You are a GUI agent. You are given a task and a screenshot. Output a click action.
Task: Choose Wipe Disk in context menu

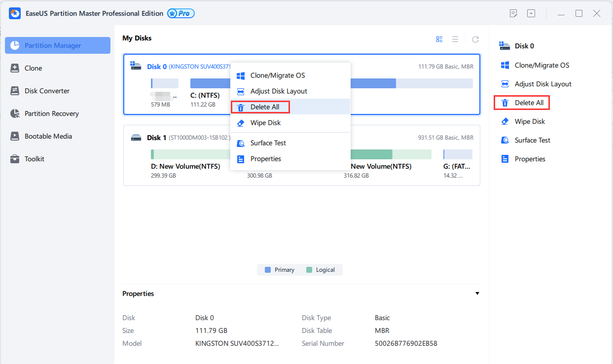point(265,123)
